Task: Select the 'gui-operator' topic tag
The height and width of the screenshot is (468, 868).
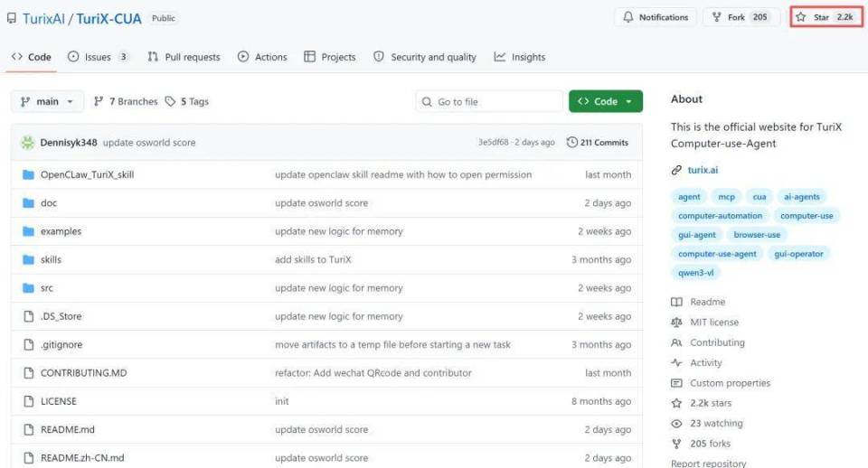Action: 798,254
